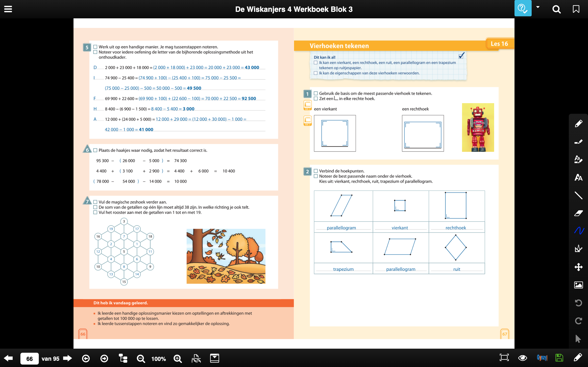Toggle the eye visibility icon in the bottom bar
This screenshot has width=588, height=367.
tap(522, 358)
